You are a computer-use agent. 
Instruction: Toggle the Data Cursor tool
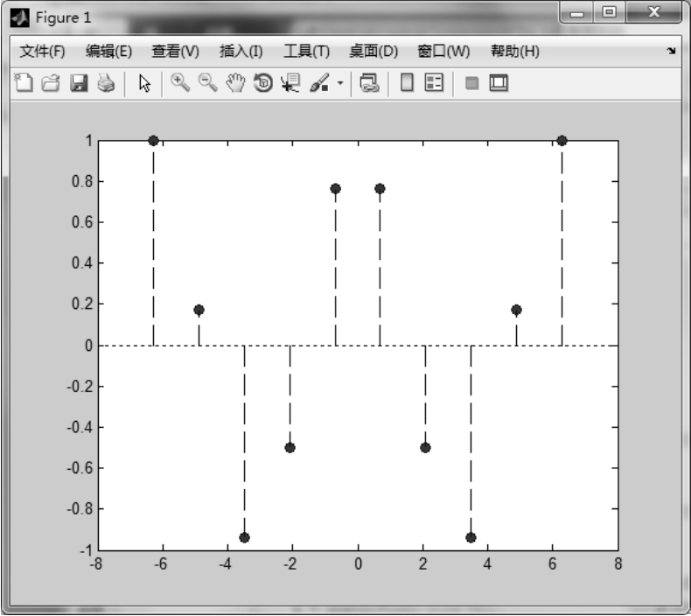click(x=290, y=83)
